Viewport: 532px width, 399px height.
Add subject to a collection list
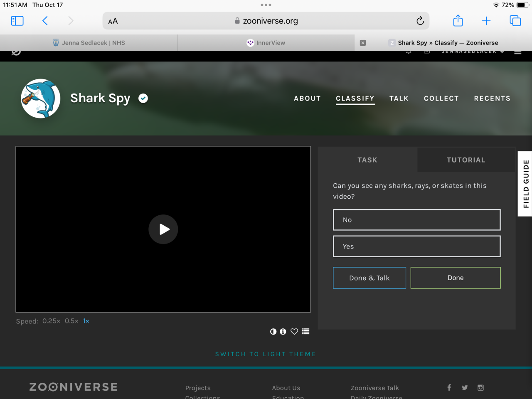pos(306,331)
